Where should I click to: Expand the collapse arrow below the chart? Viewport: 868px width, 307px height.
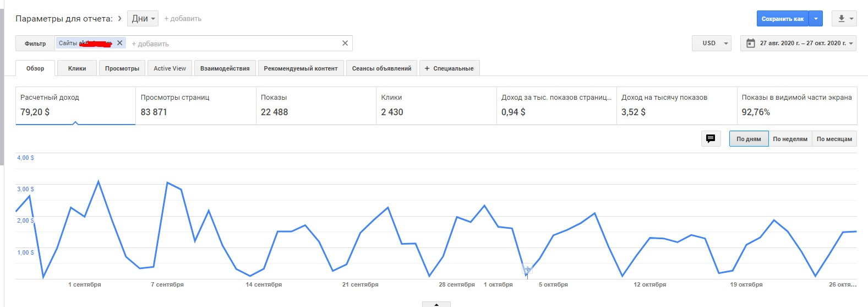click(x=436, y=304)
